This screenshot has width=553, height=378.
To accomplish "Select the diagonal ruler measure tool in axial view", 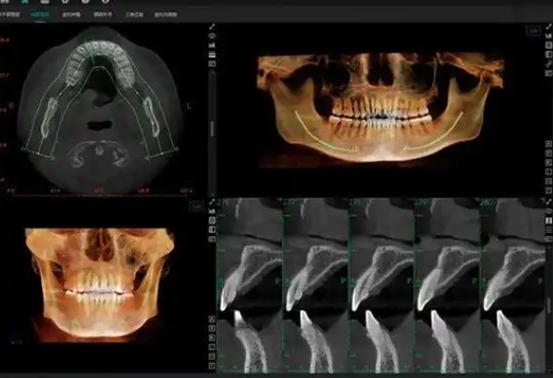I will (x=212, y=26).
